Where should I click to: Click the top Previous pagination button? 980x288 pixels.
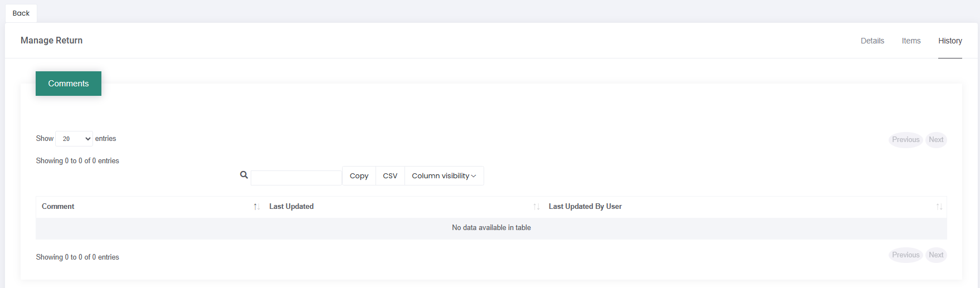[906, 140]
